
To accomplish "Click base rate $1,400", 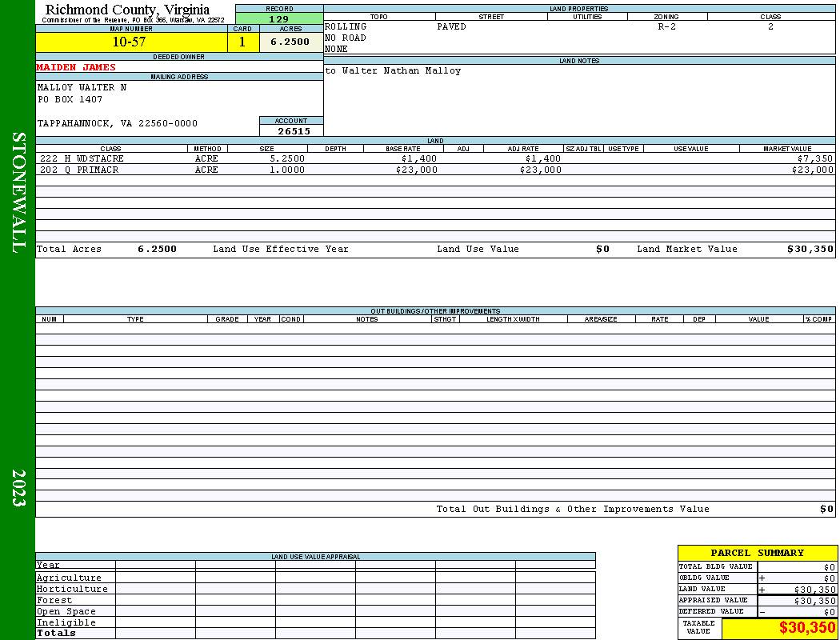I will [419, 159].
